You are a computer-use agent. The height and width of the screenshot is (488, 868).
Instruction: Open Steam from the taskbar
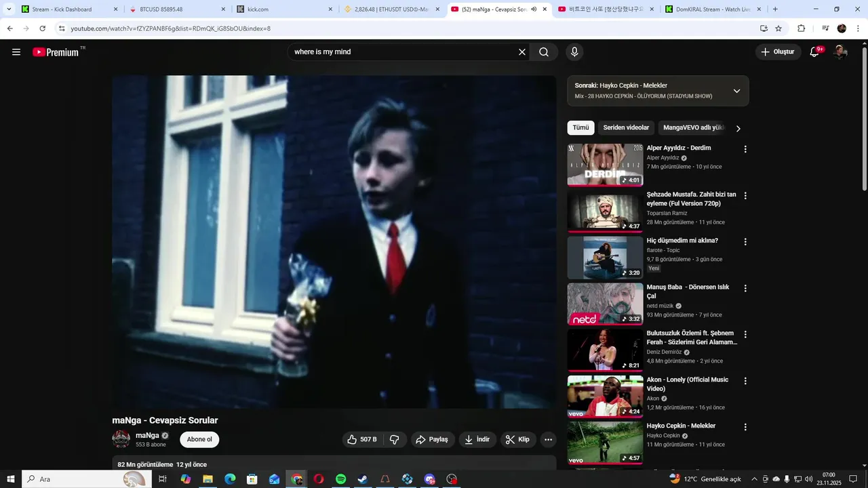(363, 479)
